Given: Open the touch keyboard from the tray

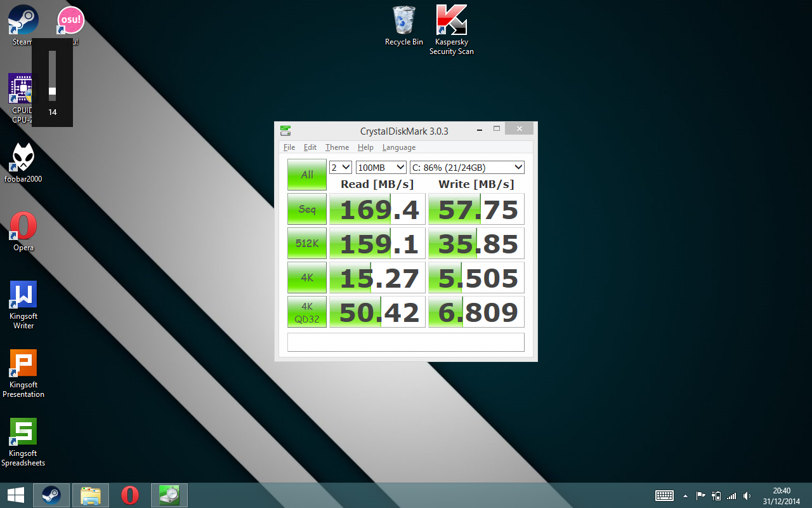Looking at the screenshot, I should coord(664,495).
